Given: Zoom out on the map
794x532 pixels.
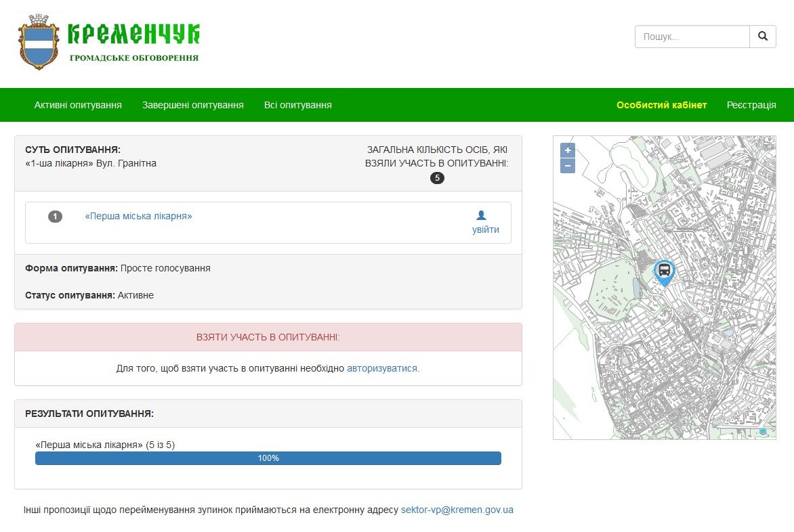Looking at the screenshot, I should pos(568,166).
